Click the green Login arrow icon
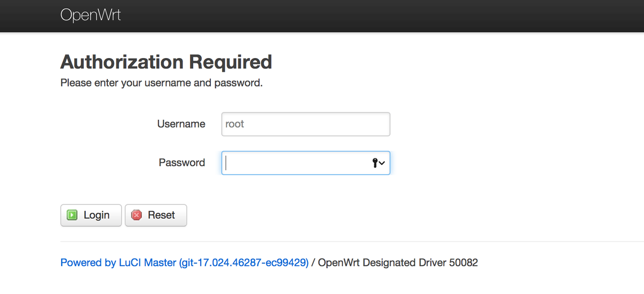Image resolution: width=644 pixels, height=294 pixels. (x=72, y=215)
